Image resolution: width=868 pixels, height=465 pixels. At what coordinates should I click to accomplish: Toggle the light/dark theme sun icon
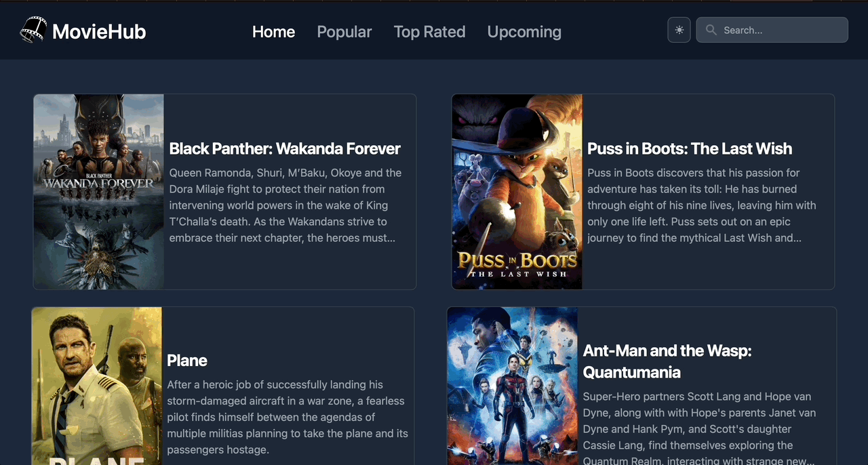pos(679,30)
